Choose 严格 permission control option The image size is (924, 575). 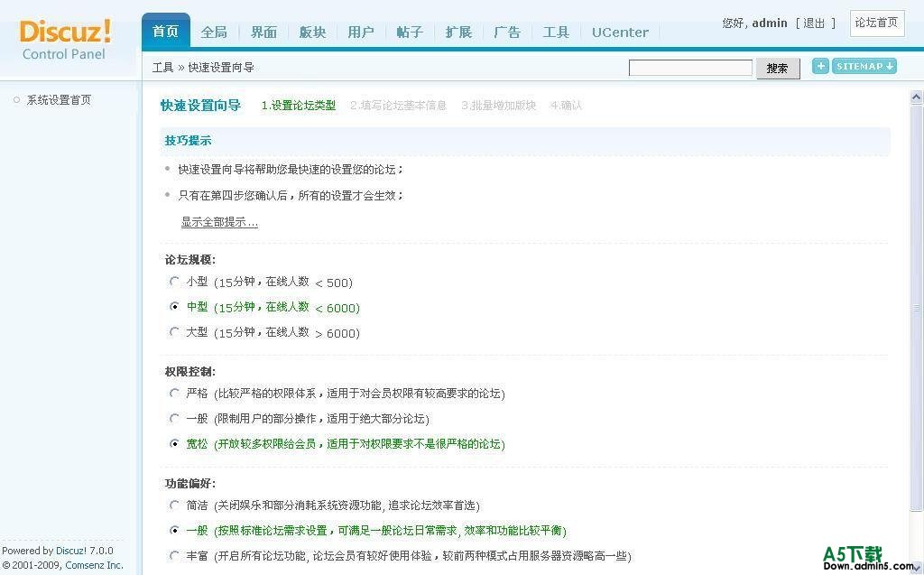coord(175,394)
